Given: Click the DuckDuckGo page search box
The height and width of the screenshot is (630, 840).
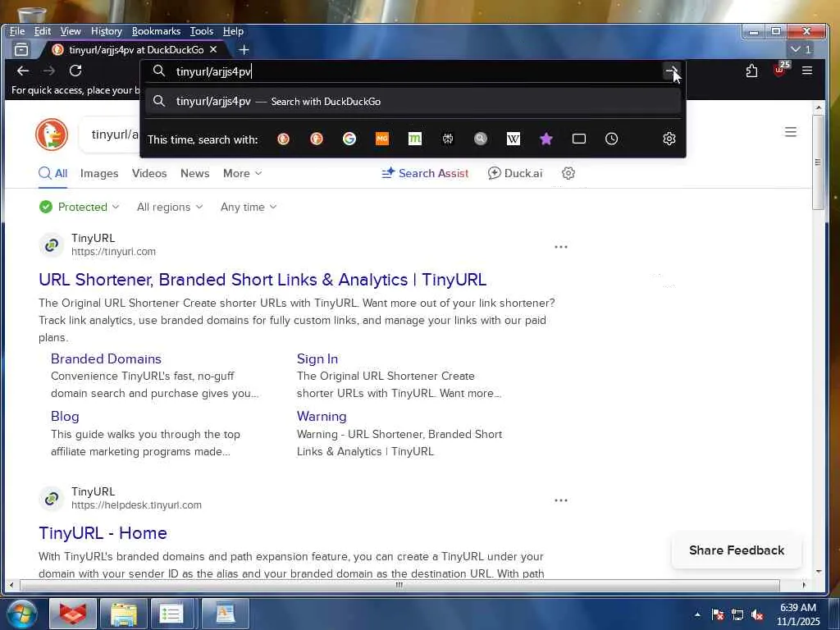Looking at the screenshot, I should click(x=110, y=135).
